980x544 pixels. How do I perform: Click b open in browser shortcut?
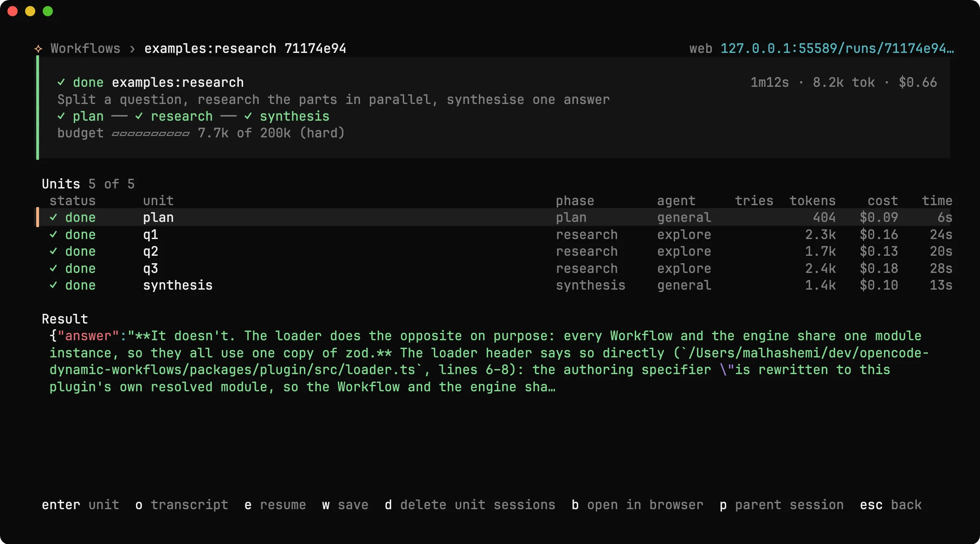pyautogui.click(x=638, y=505)
